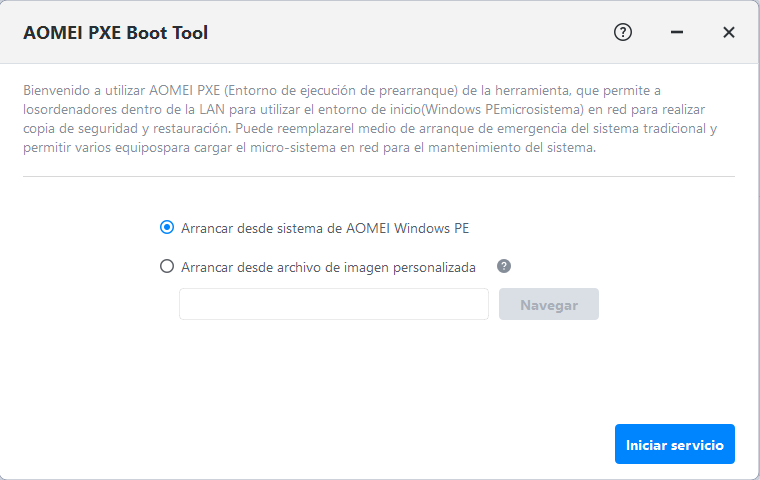
Task: Close the AOMEI PXE Boot Tool window
Action: click(729, 32)
